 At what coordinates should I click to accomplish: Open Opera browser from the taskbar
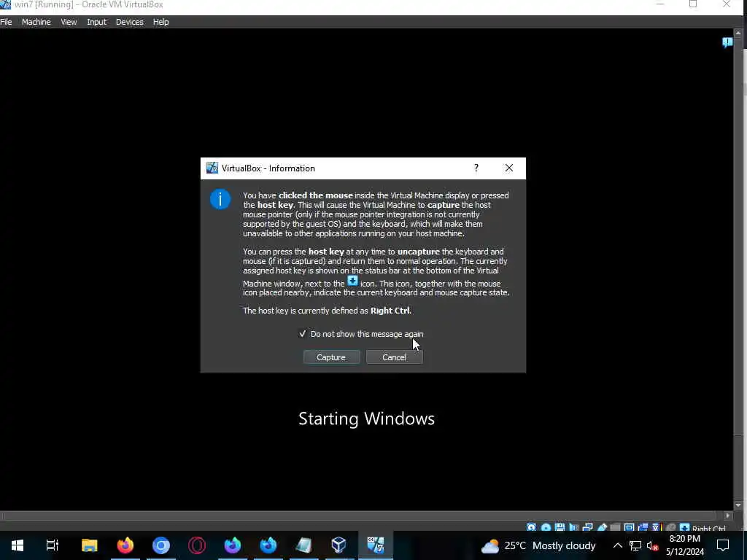point(197,545)
